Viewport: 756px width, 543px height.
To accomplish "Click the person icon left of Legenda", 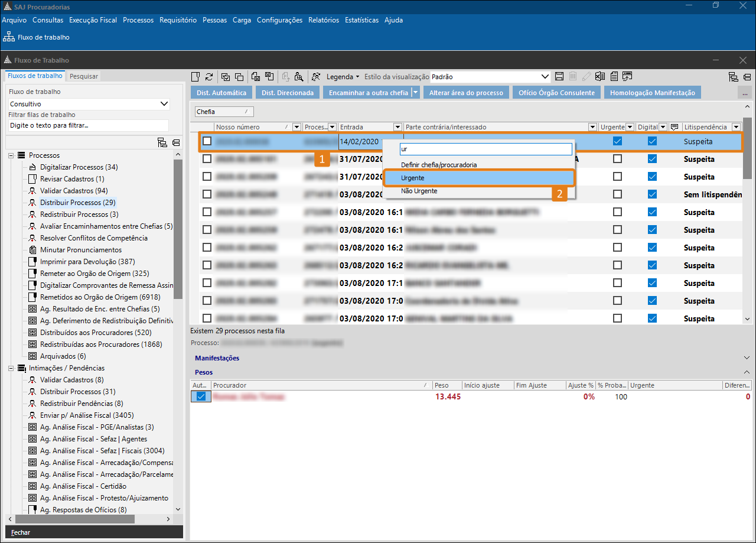I will point(317,77).
